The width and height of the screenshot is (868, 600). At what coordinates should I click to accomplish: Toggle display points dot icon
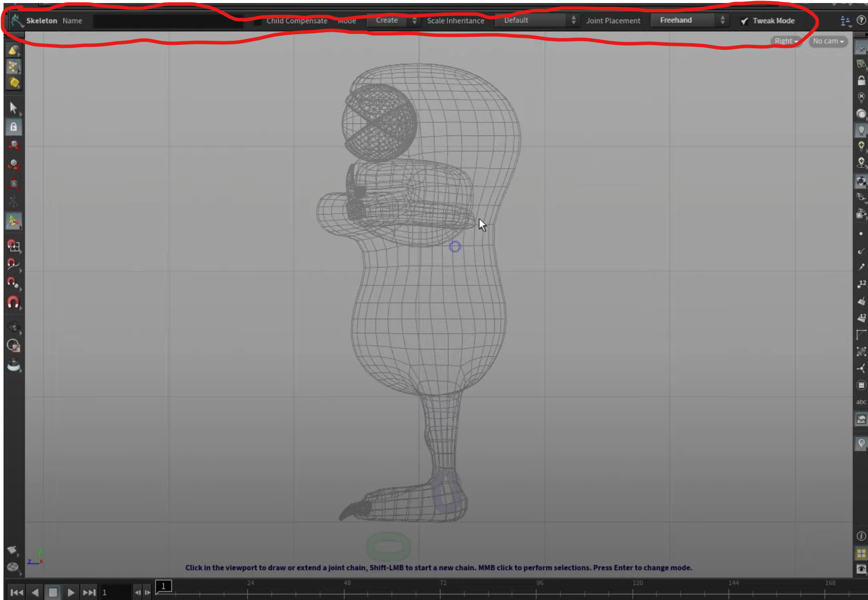861,234
